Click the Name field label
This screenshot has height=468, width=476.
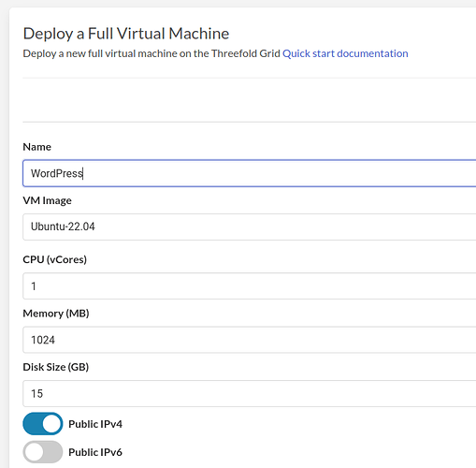pyautogui.click(x=36, y=147)
